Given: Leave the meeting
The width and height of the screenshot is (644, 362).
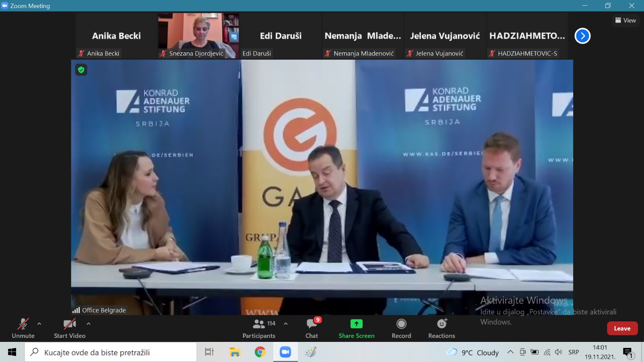Looking at the screenshot, I should [x=622, y=328].
